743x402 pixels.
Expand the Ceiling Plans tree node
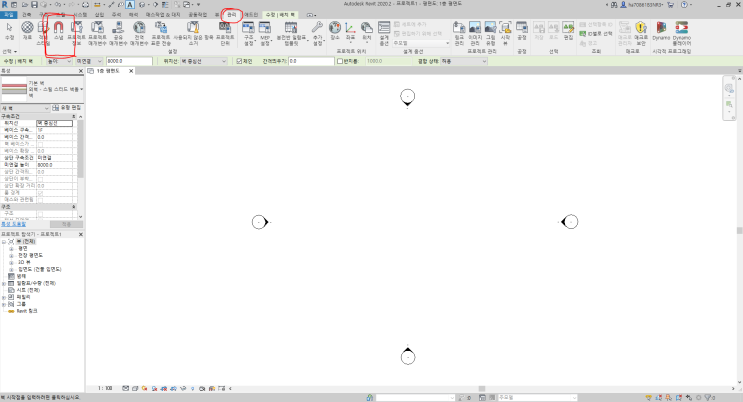tap(11, 256)
